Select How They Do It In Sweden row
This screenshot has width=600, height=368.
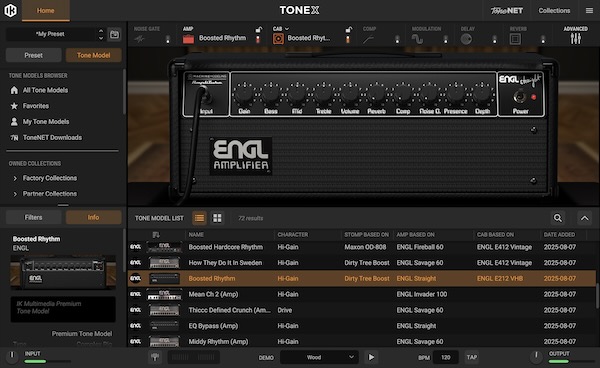click(362, 263)
